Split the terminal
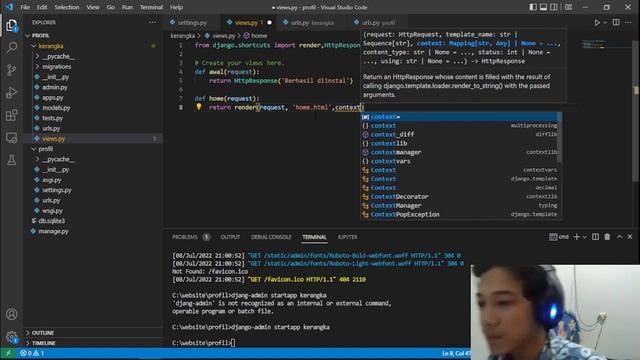This screenshot has width=640, height=360. [596, 237]
